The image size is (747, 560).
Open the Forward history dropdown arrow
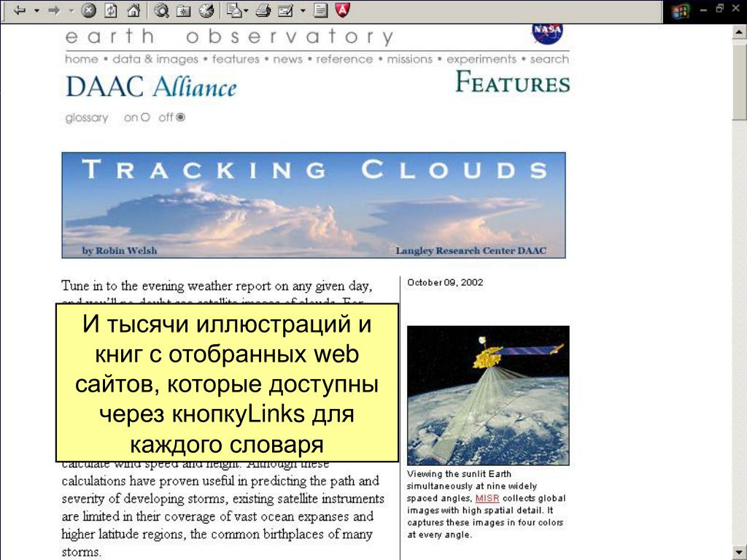[71, 10]
